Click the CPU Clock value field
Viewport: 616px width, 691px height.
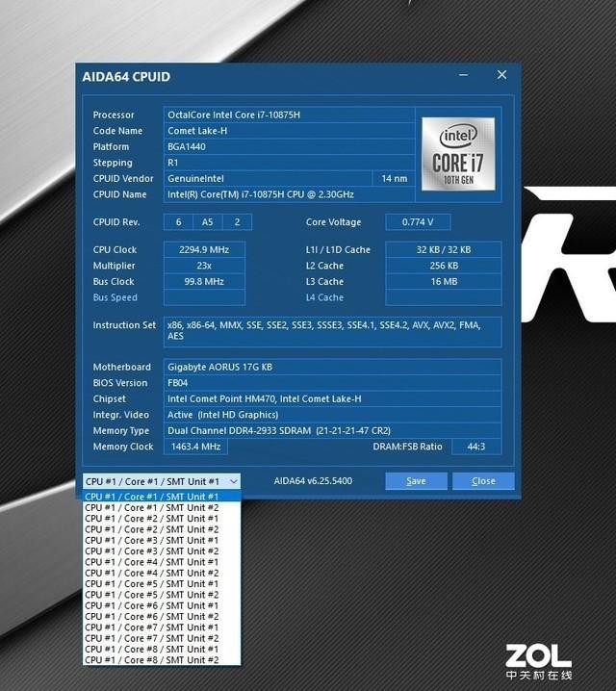pyautogui.click(x=204, y=250)
